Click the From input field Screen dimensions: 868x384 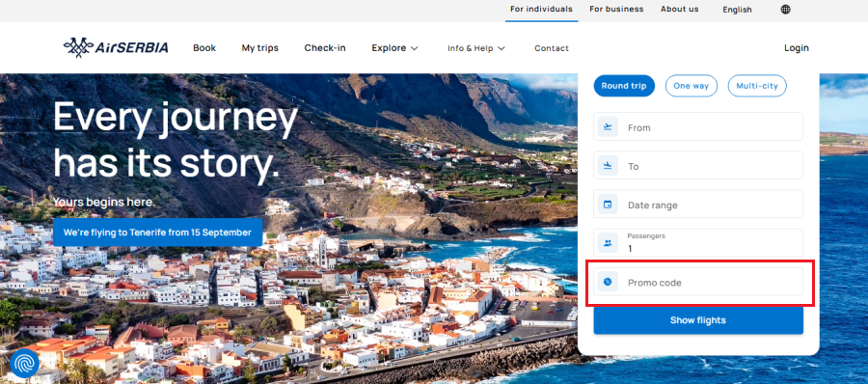tap(698, 127)
